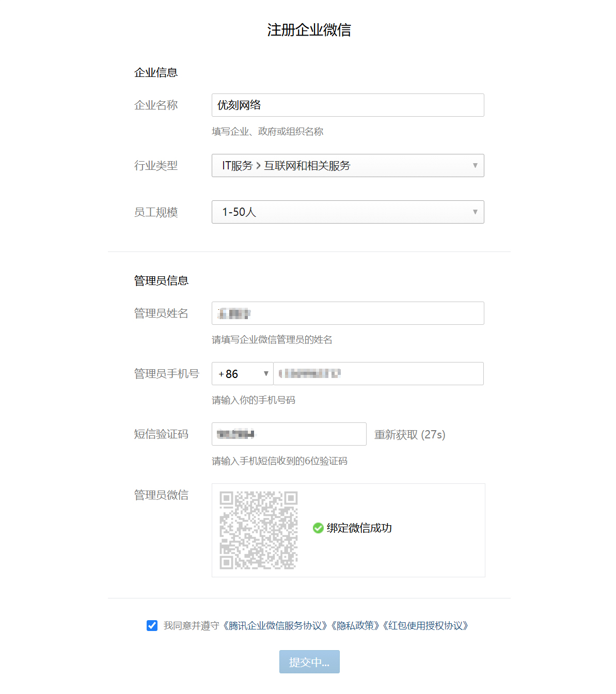
Task: Click the 管理员微信 label
Action: (161, 495)
